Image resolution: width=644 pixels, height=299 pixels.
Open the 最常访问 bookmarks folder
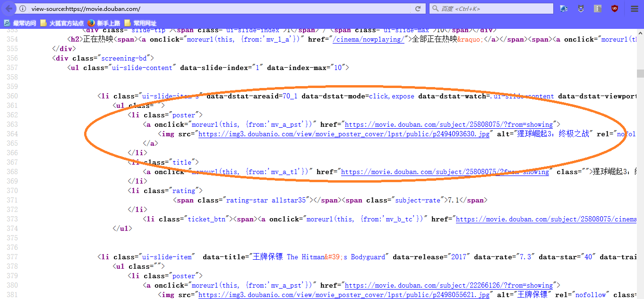point(20,23)
